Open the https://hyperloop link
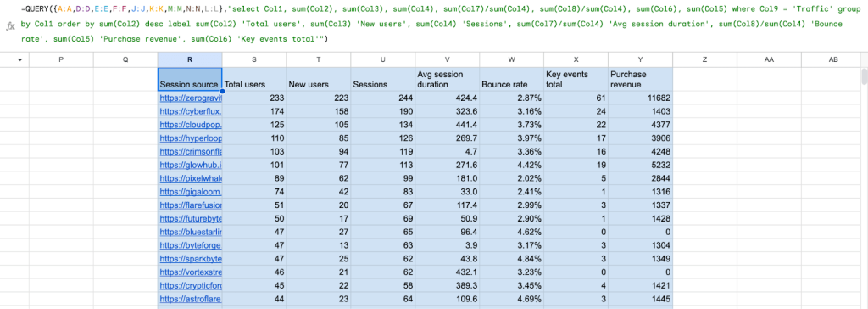868x309 pixels. pyautogui.click(x=191, y=138)
